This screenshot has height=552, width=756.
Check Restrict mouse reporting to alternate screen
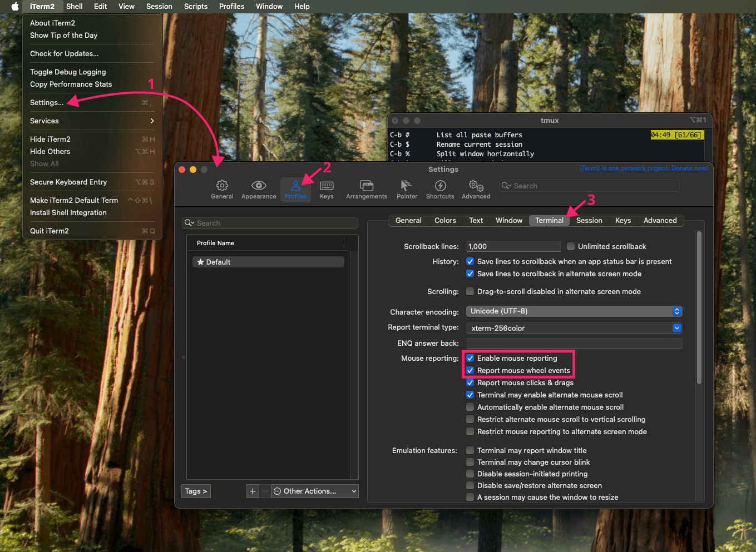[470, 431]
